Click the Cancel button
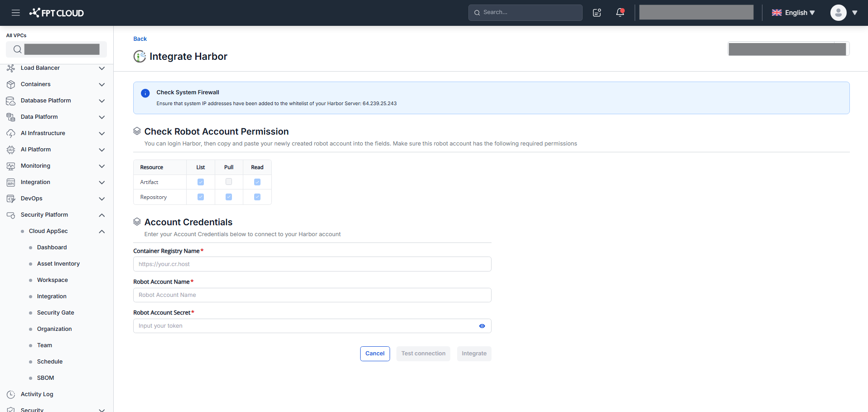868x412 pixels. [375, 354]
